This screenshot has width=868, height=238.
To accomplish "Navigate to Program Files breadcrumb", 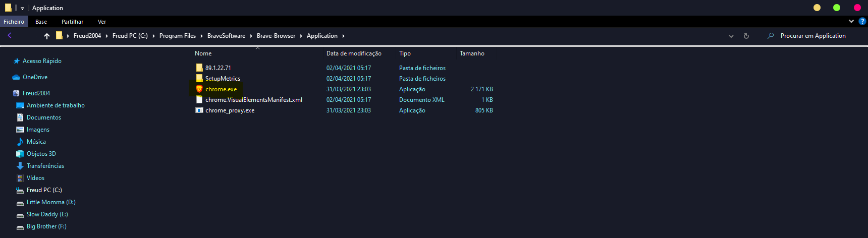I will (x=178, y=36).
